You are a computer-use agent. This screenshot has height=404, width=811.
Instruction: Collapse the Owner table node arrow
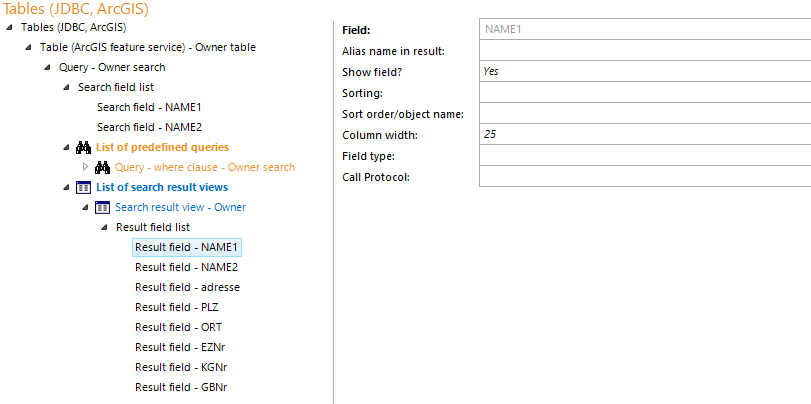tap(28, 48)
